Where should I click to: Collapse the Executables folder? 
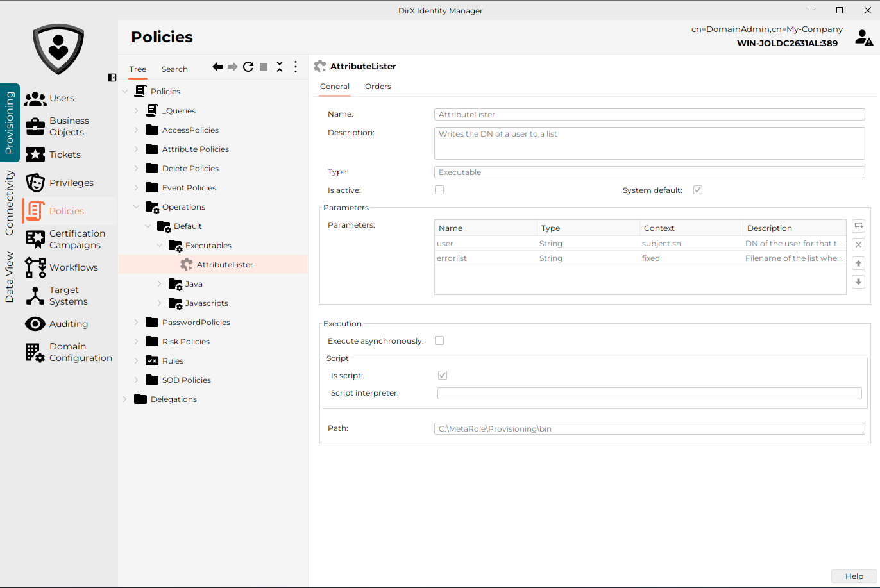pos(159,245)
